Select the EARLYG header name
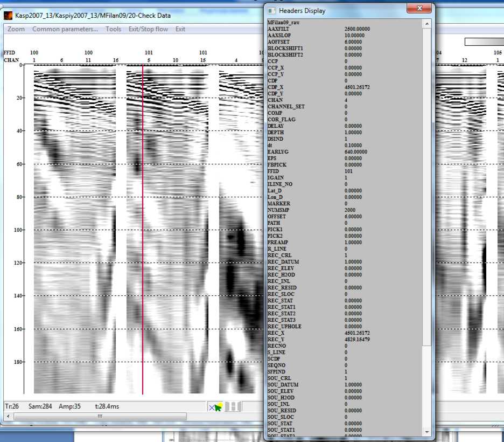The height and width of the screenshot is (442, 504). [x=278, y=152]
